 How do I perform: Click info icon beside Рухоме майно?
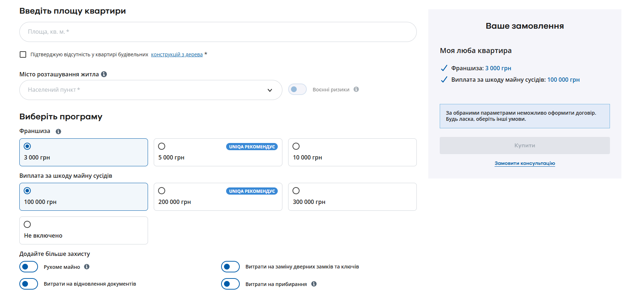[x=87, y=267]
